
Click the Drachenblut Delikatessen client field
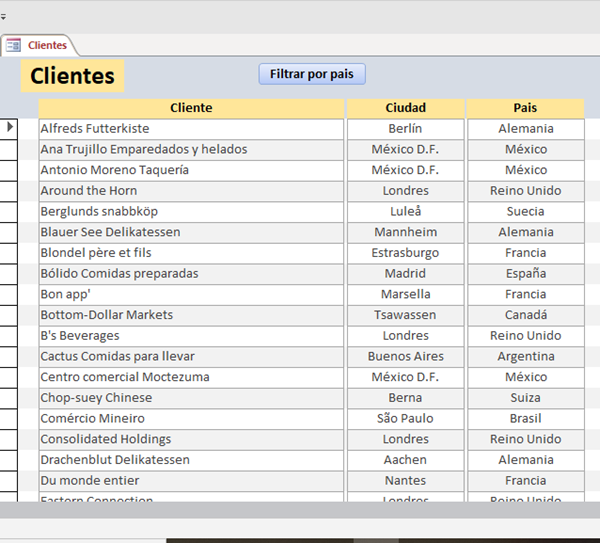pos(191,460)
